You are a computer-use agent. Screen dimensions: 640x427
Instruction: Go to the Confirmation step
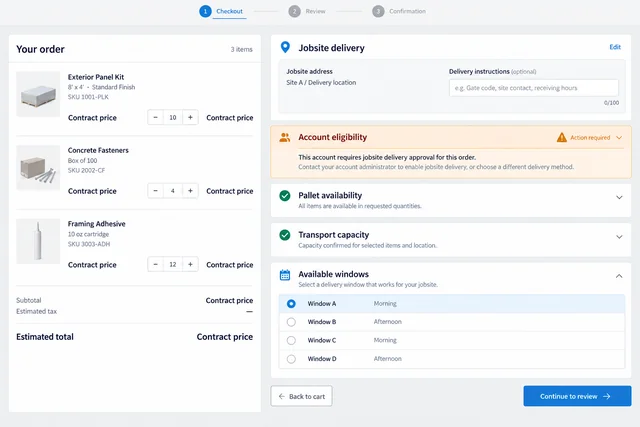(407, 11)
